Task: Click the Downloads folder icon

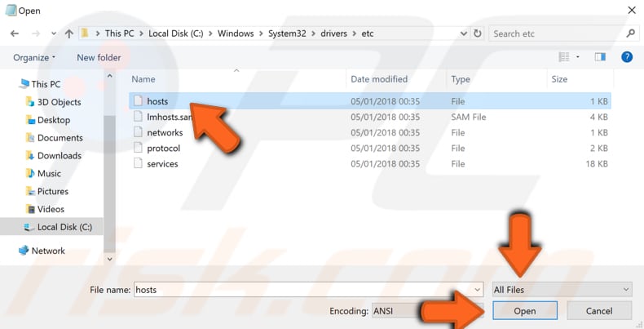Action: (x=30, y=155)
